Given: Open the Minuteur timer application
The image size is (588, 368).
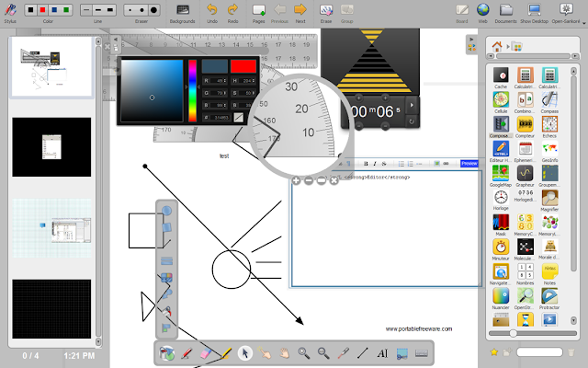Looking at the screenshot, I should pyautogui.click(x=501, y=249).
